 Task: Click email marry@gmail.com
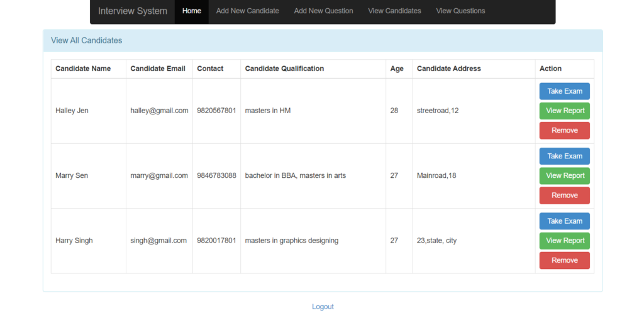point(159,175)
